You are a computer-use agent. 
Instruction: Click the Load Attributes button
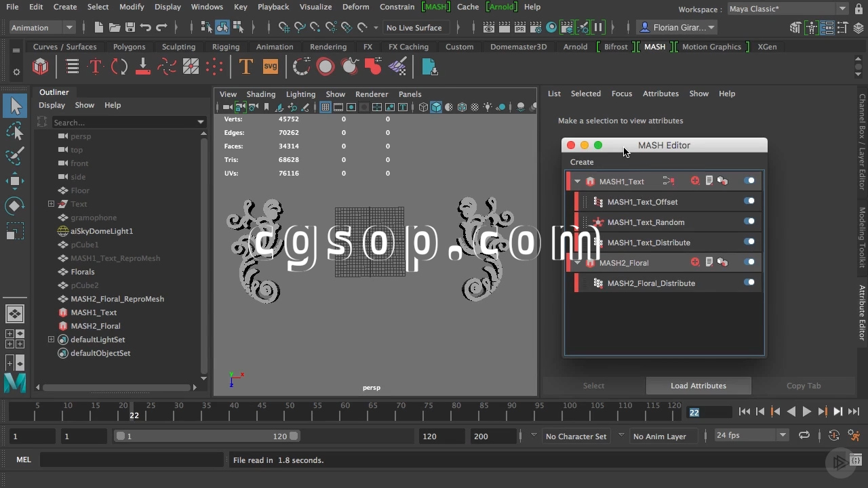click(698, 386)
